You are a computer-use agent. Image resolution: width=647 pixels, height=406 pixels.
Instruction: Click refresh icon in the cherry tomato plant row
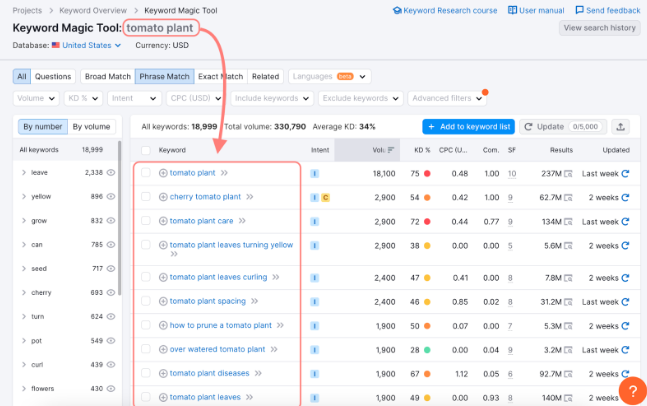[x=626, y=197]
